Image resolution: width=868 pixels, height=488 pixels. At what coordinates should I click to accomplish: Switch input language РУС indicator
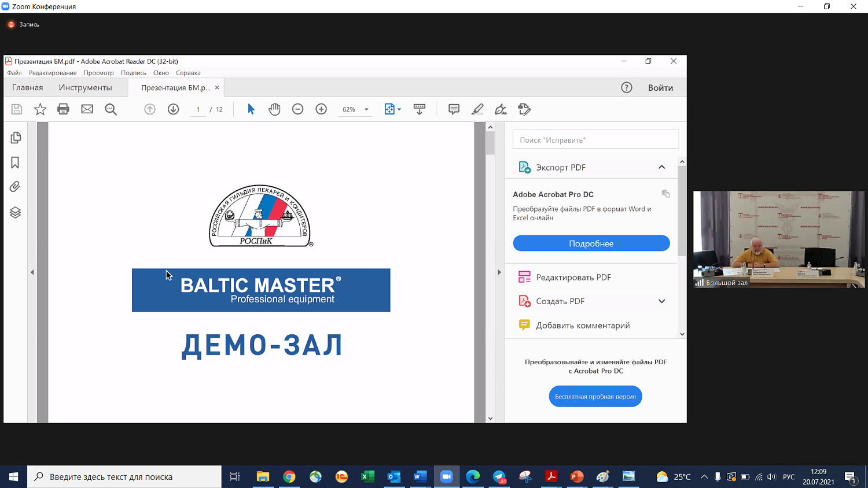coord(789,477)
